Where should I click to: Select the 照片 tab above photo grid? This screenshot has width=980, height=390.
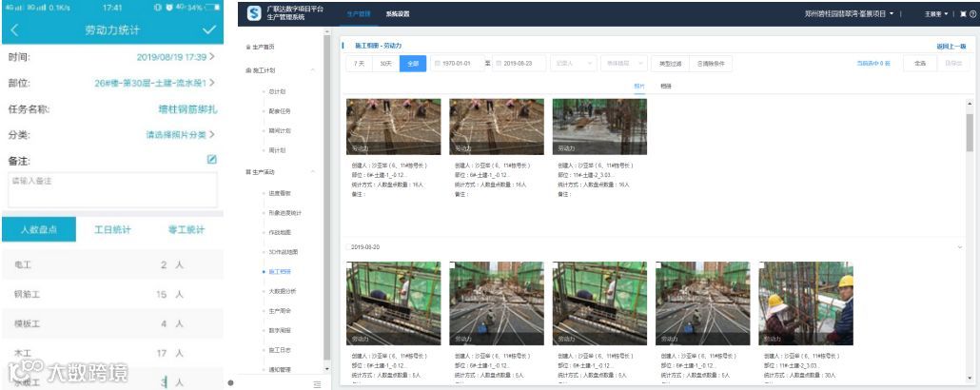pyautogui.click(x=639, y=87)
